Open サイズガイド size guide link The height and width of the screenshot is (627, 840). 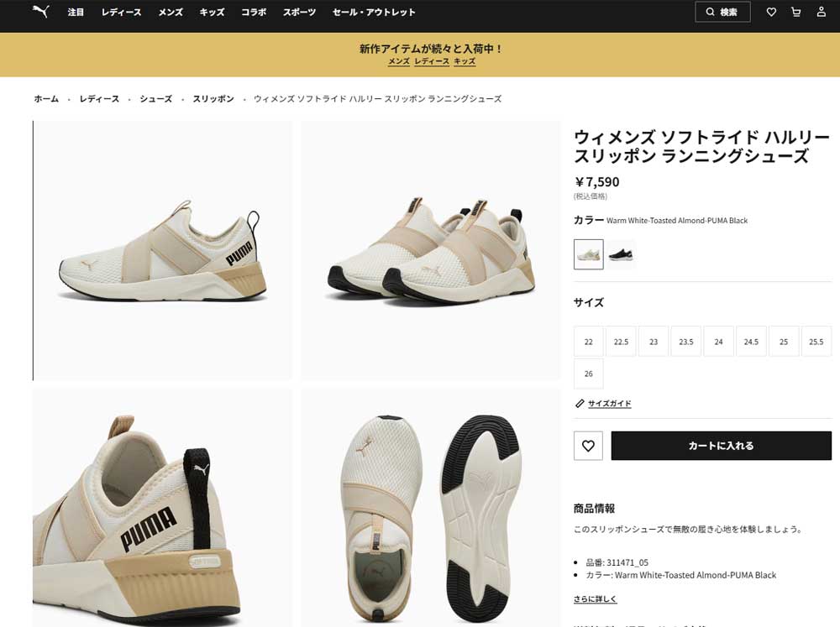(x=609, y=403)
